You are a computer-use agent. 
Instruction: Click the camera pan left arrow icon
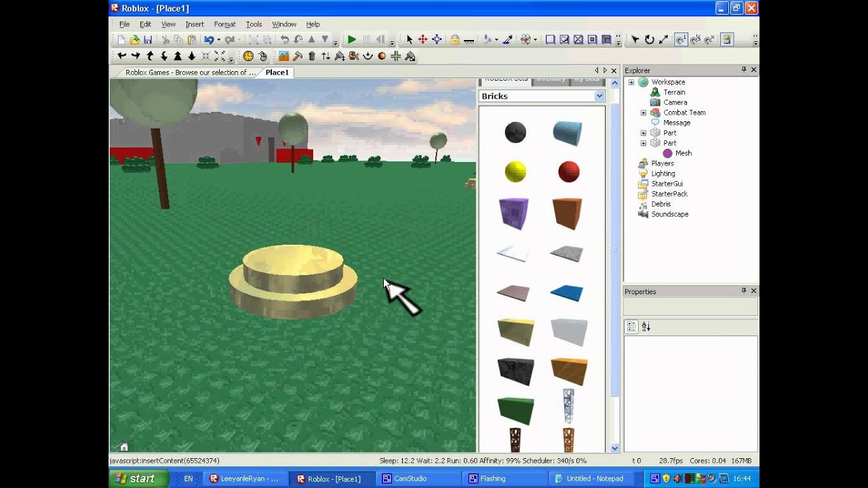click(x=122, y=56)
